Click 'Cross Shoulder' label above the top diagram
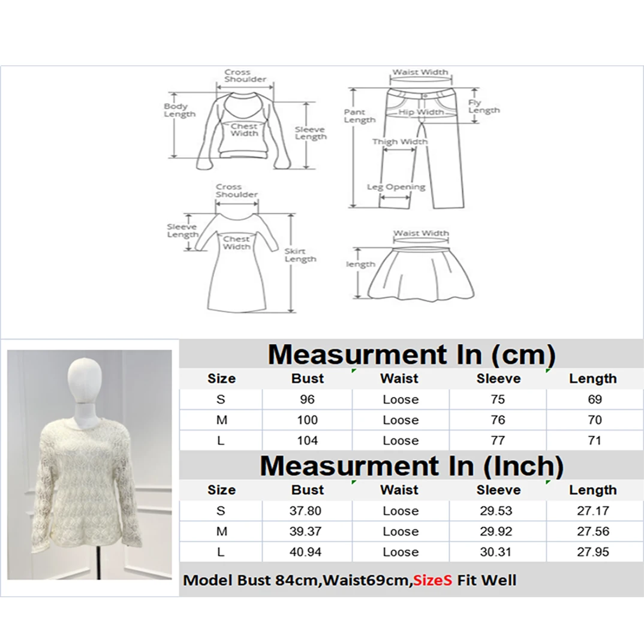This screenshot has height=644, width=644. coord(245,76)
